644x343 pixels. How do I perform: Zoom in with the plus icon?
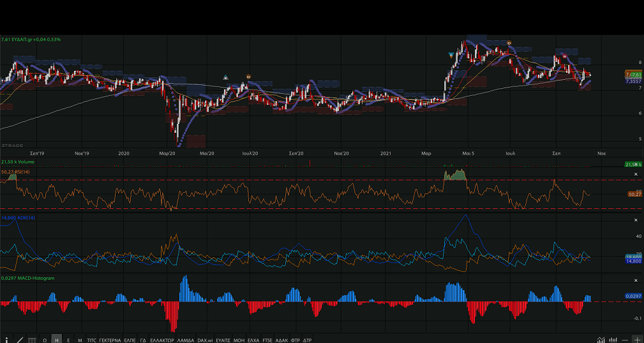(637, 340)
